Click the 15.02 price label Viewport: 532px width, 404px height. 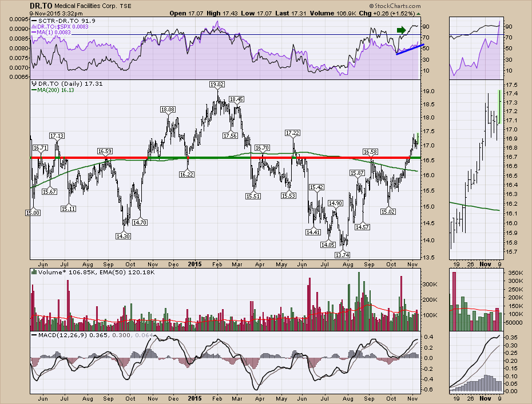tap(388, 212)
